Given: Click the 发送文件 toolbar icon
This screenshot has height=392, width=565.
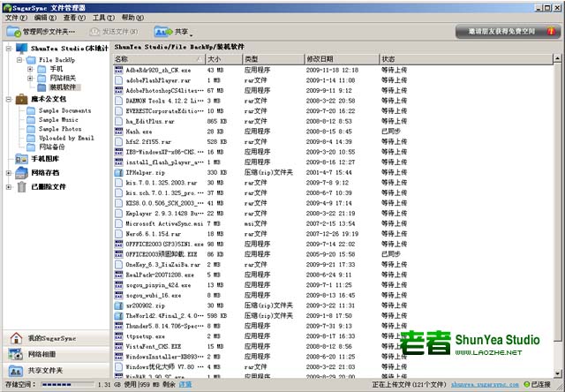Looking at the screenshot, I should pos(94,32).
